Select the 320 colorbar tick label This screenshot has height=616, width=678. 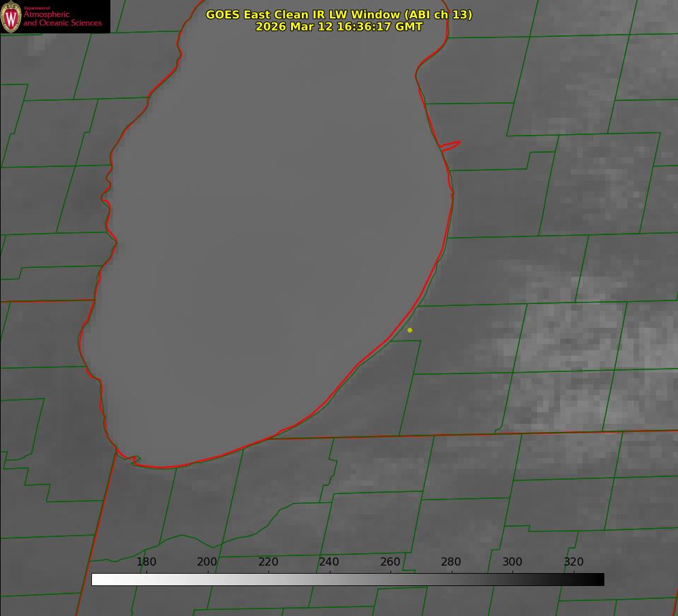pos(573,562)
